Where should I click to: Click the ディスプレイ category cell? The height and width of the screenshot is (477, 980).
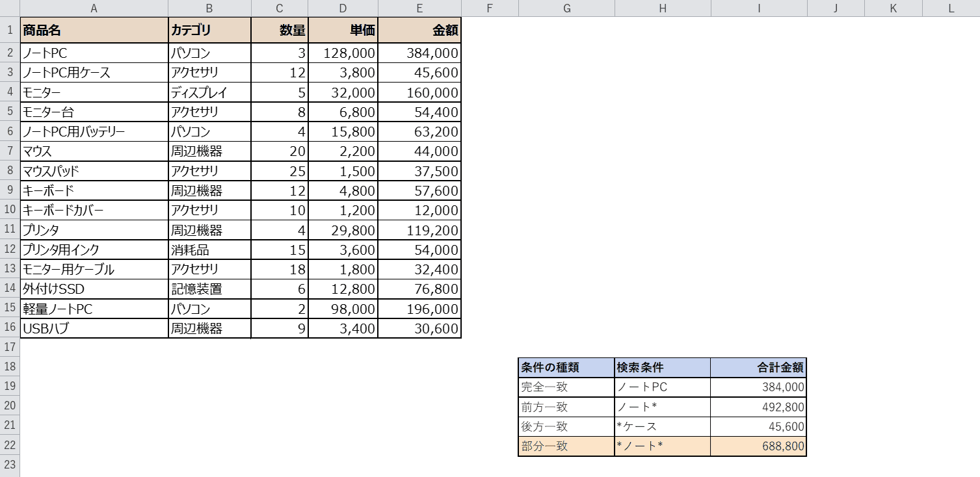coord(209,92)
